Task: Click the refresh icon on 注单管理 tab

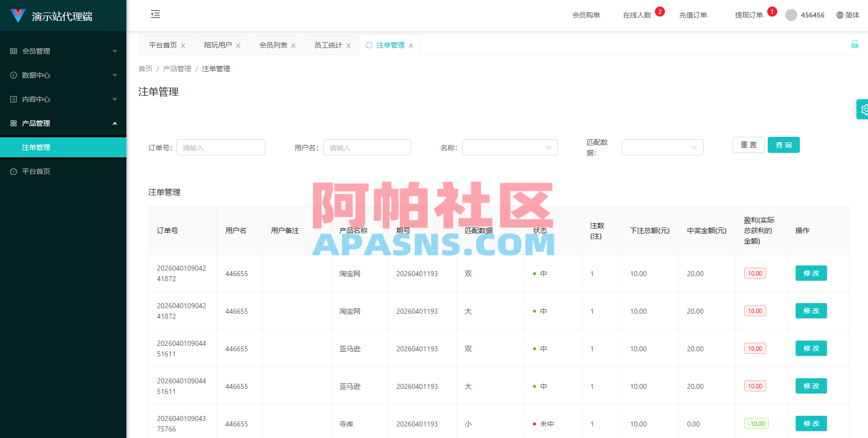Action: [x=369, y=45]
